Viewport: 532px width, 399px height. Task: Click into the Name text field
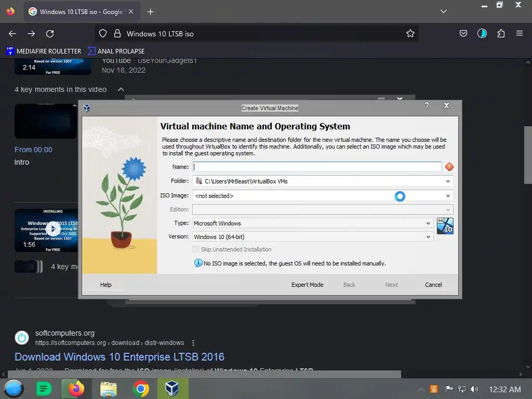tap(317, 167)
